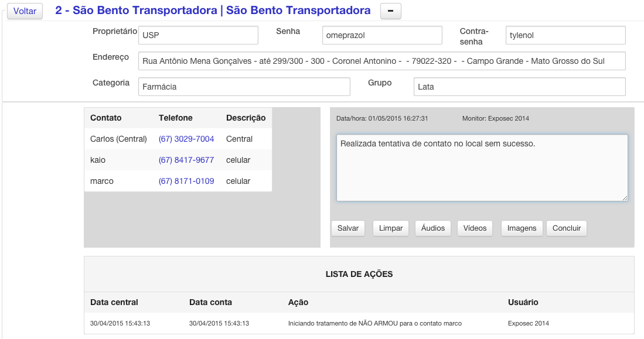Open the Áudios button

pyautogui.click(x=433, y=228)
